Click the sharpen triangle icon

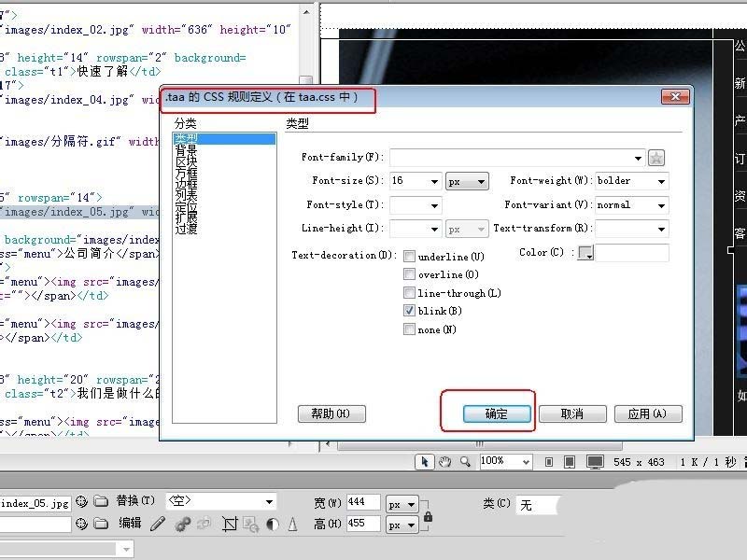pyautogui.click(x=292, y=525)
